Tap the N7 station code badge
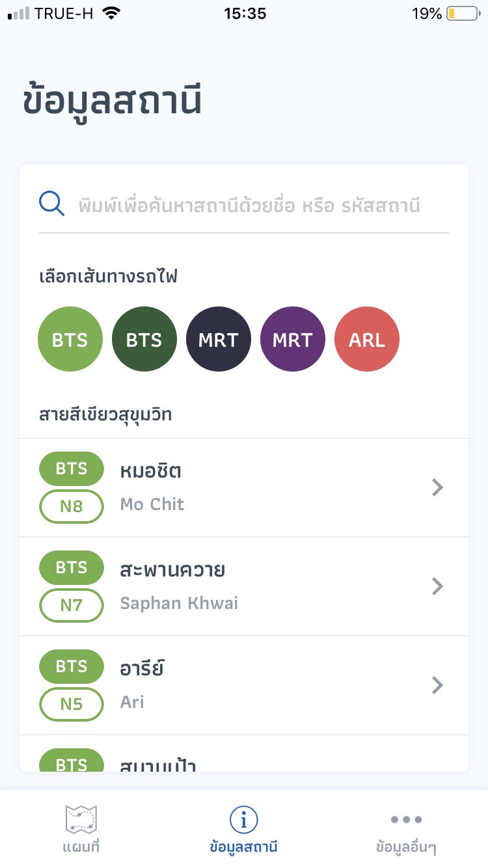Image resolution: width=488 pixels, height=868 pixels. tap(72, 605)
